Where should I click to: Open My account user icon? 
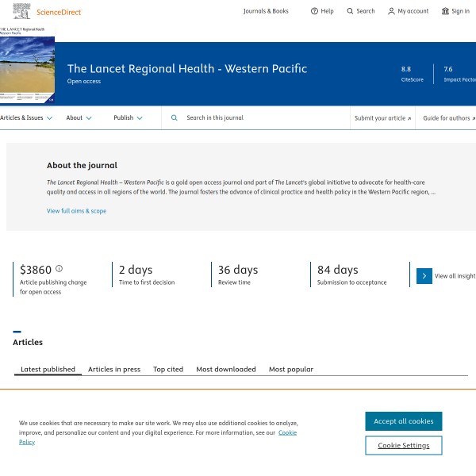391,11
